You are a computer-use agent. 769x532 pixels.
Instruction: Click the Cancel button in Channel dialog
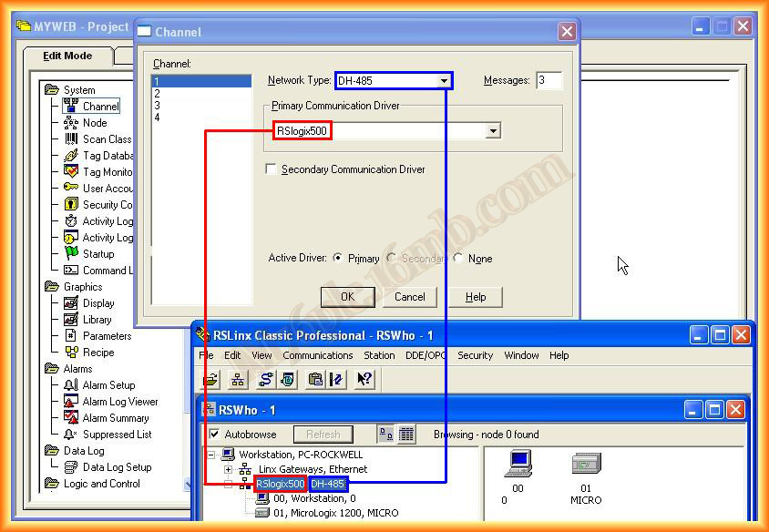(409, 297)
